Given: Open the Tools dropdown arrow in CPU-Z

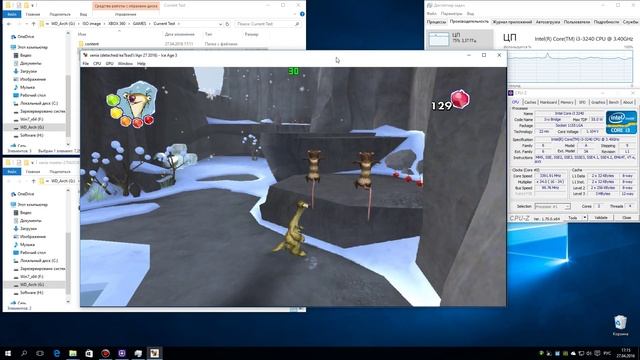Looking at the screenshot, I should [x=584, y=218].
